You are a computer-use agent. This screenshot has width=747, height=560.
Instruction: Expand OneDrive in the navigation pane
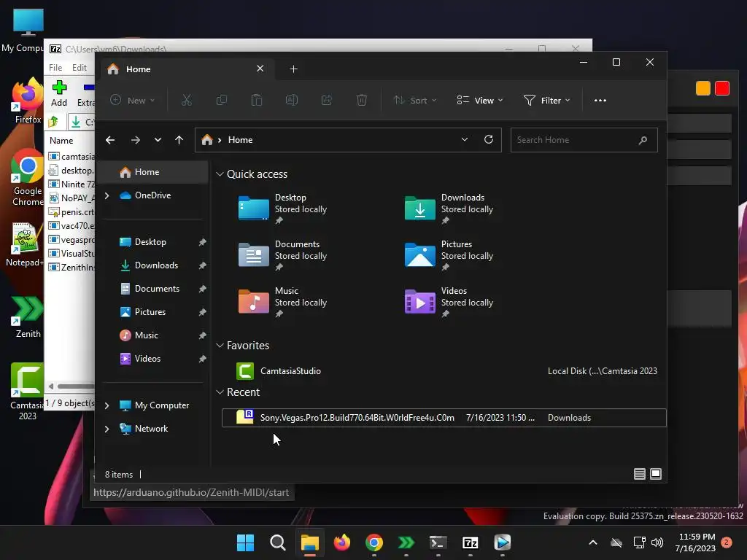(107, 195)
